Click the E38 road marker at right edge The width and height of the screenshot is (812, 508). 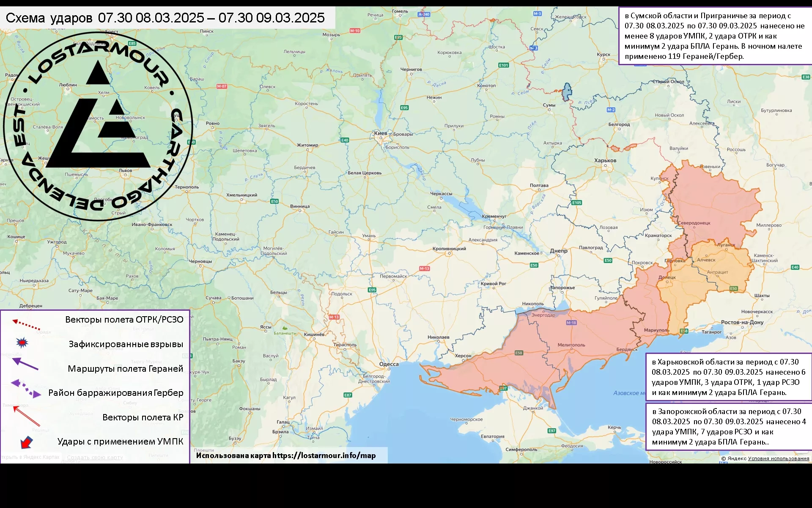[x=806, y=77]
